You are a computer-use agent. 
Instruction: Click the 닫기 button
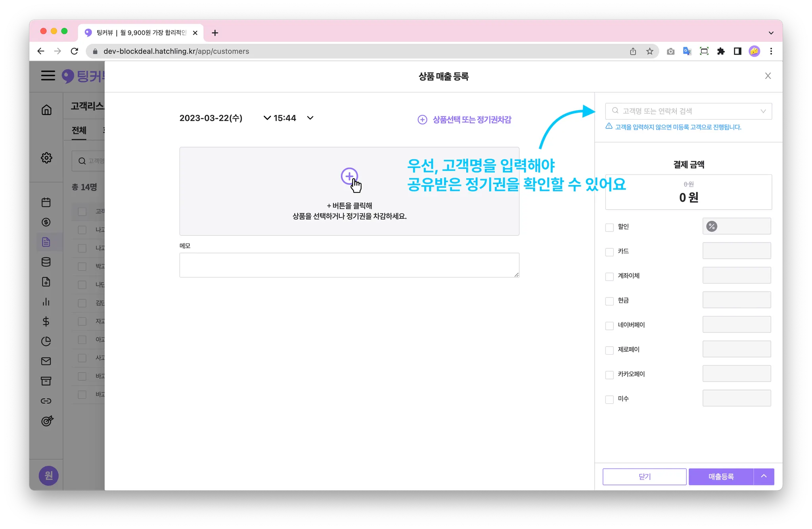click(x=644, y=476)
